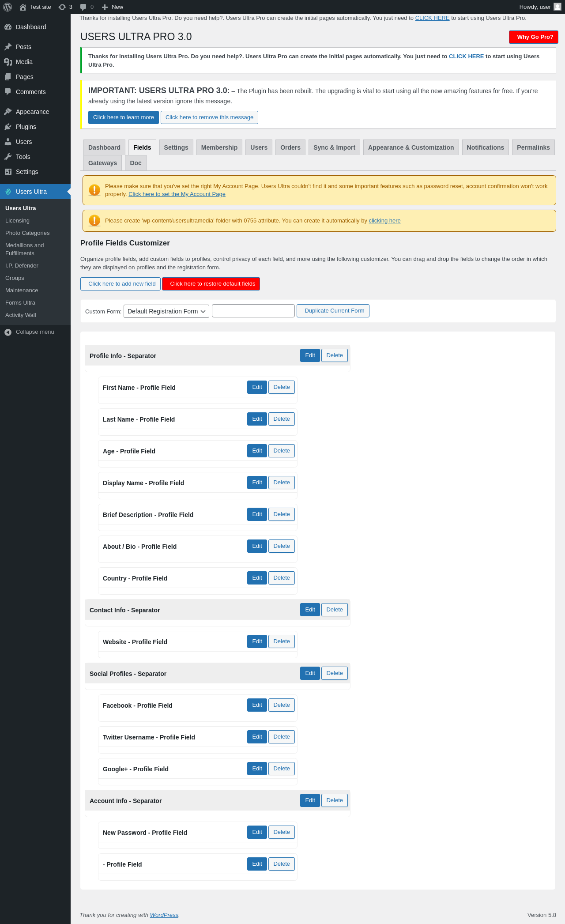Click the WordPress logo icon
Screen dimensions: 565x924
[x=8, y=7]
